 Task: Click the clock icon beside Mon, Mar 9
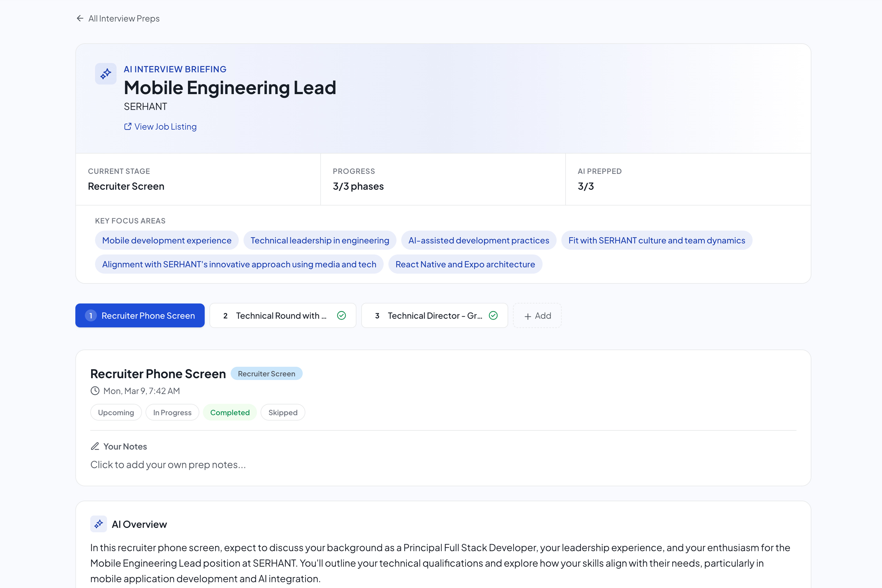95,391
